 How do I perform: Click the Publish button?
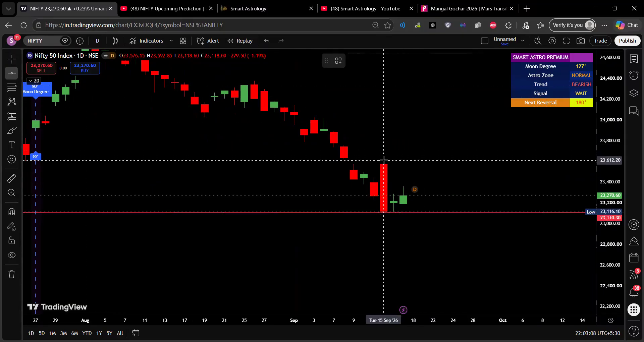click(627, 41)
